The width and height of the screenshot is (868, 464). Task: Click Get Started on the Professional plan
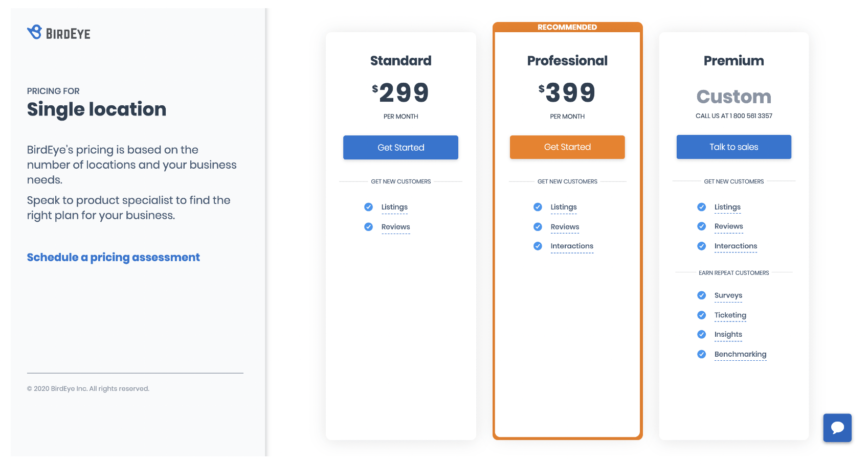coord(567,147)
